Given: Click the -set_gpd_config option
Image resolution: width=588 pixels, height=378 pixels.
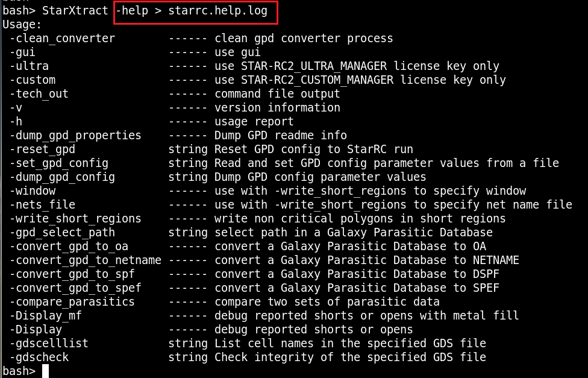Looking at the screenshot, I should (59, 163).
